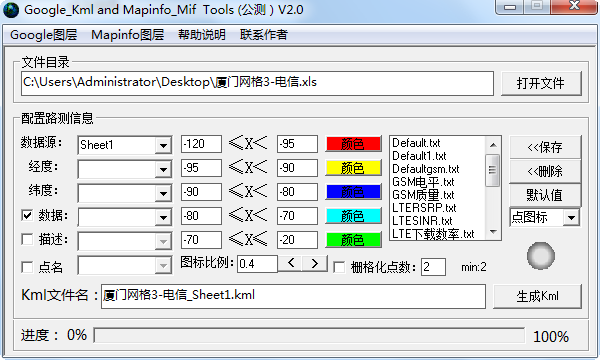
Task: Select GSM质量.txt in the config list
Action: click(423, 195)
